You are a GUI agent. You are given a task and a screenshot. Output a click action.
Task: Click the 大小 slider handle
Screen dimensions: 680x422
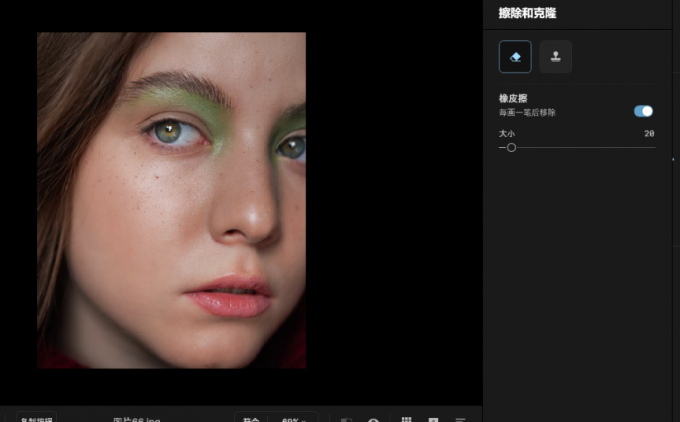[x=511, y=147]
